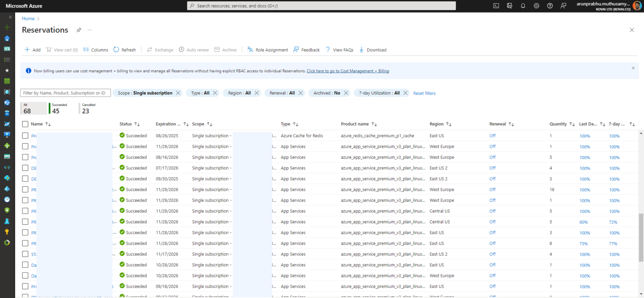The image size is (644, 298).
Task: Click the Reset filters link
Action: click(424, 93)
